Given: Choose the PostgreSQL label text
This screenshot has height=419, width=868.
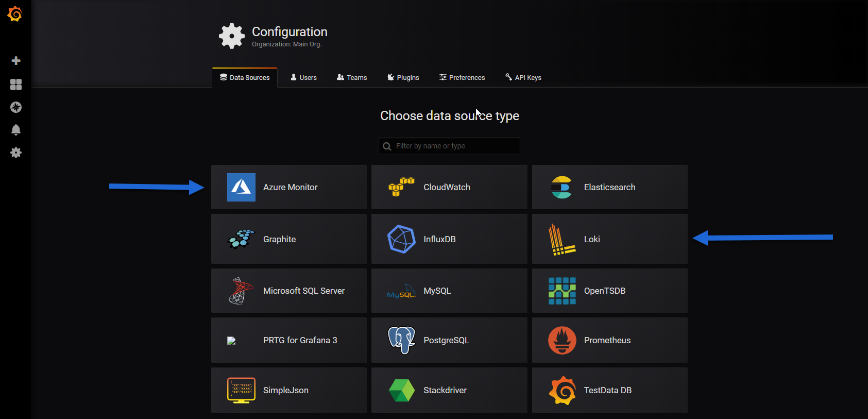Looking at the screenshot, I should point(446,340).
